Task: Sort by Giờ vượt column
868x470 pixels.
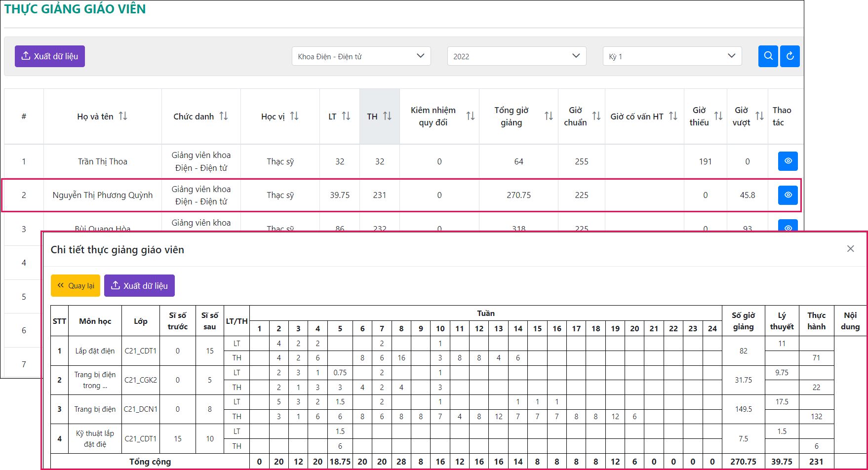Action: coord(759,116)
